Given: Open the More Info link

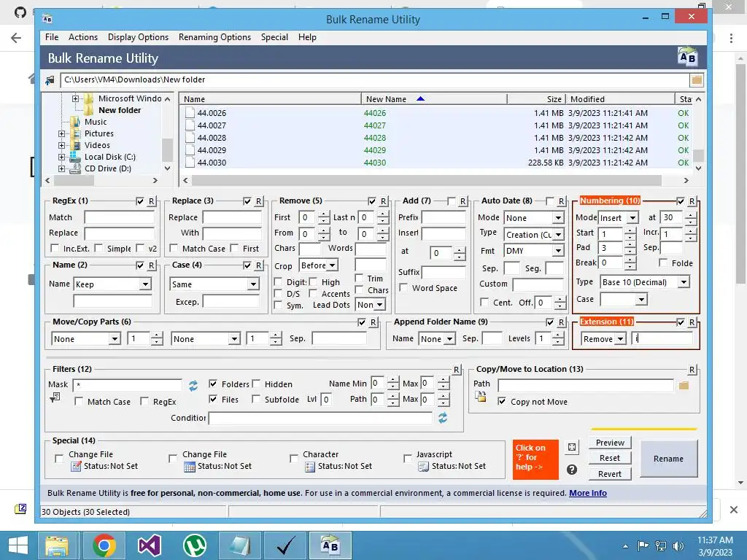Looking at the screenshot, I should 588,494.
